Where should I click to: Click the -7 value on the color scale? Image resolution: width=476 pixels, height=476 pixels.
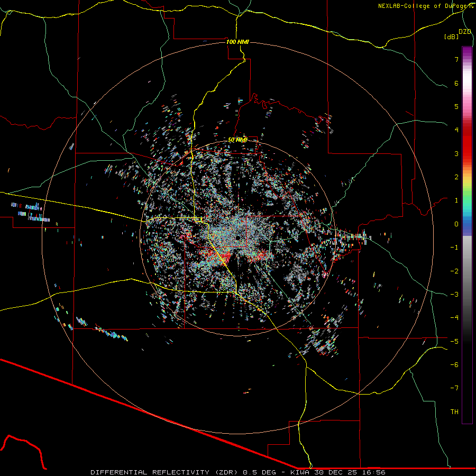tap(454, 388)
